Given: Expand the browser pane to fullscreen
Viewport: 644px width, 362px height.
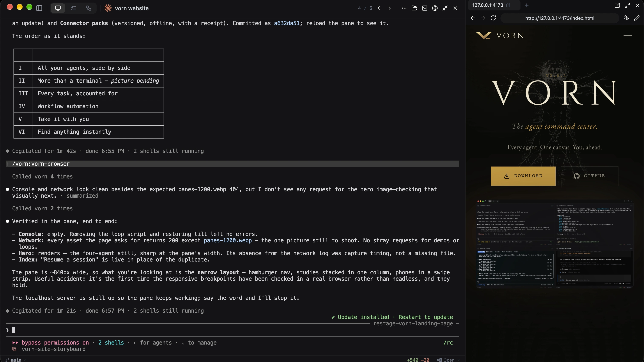Looking at the screenshot, I should point(627,5).
